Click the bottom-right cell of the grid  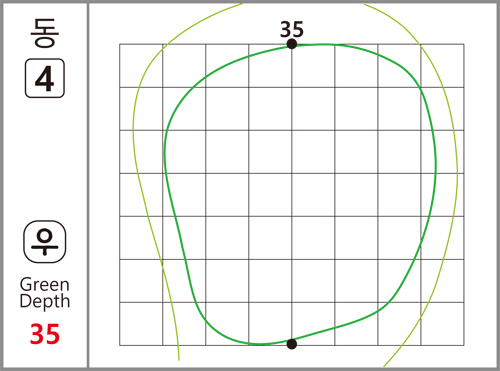pyautogui.click(x=442, y=324)
